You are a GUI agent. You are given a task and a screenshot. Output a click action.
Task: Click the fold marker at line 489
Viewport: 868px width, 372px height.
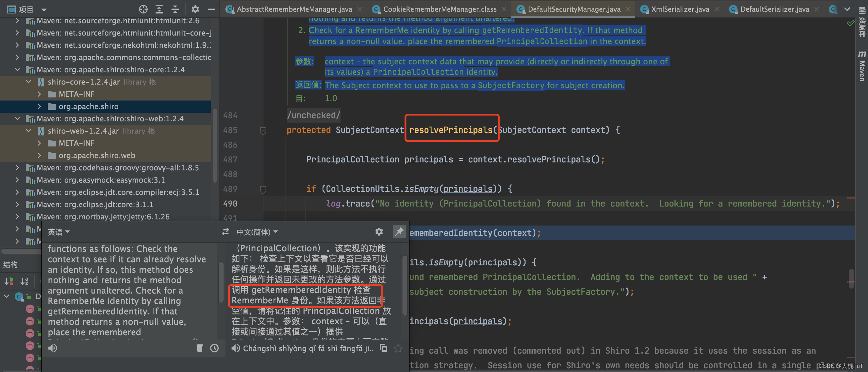(x=263, y=189)
